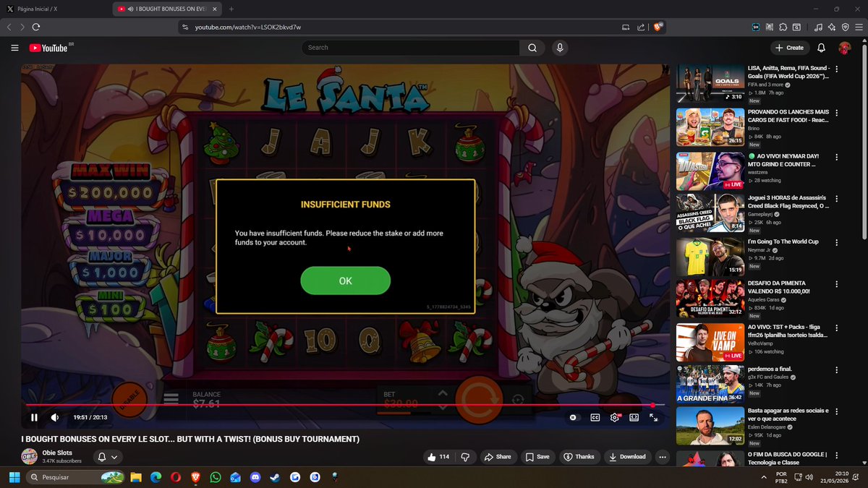This screenshot has height=488, width=868.
Task: Toggle the autoplay switch
Action: (x=574, y=417)
